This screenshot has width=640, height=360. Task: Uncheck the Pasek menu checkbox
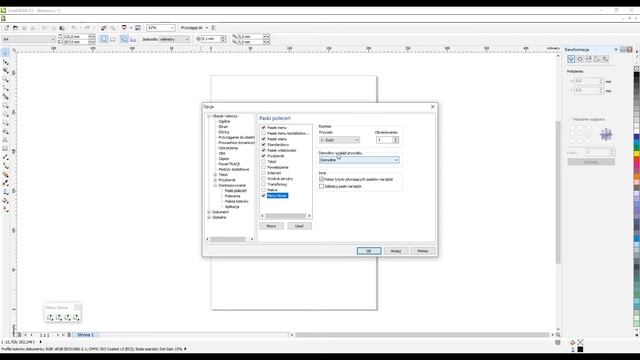click(x=264, y=128)
